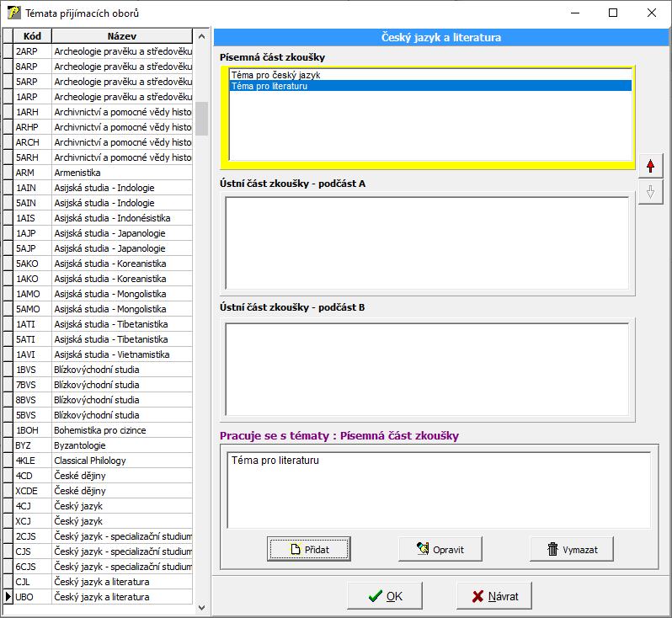Click the red move-up arrow button
The width and height of the screenshot is (672, 618).
pos(649,166)
